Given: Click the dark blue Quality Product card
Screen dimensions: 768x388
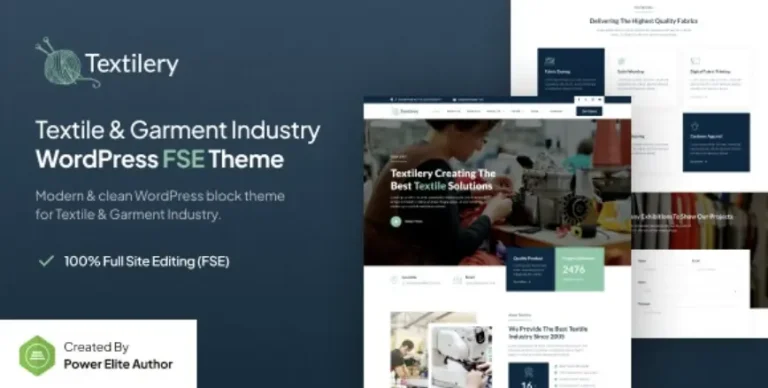Looking at the screenshot, I should [530, 269].
